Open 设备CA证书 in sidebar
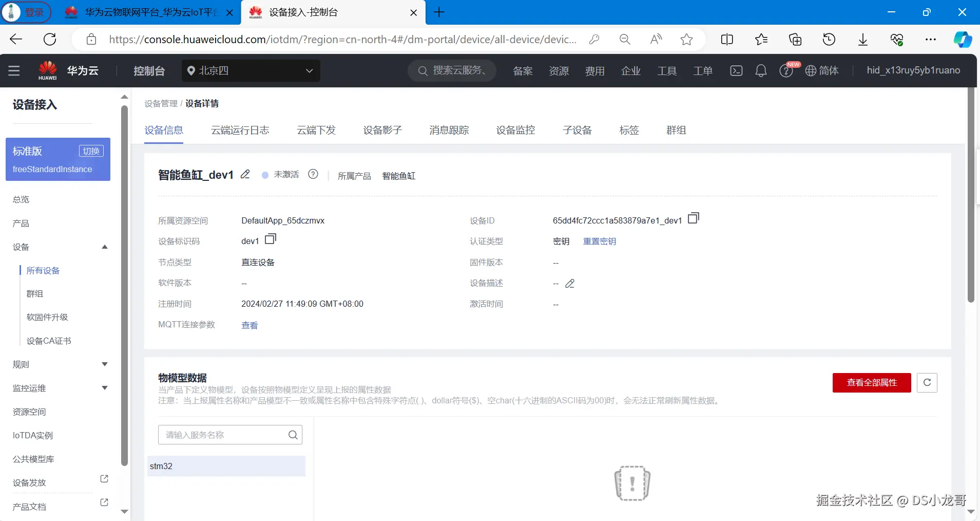This screenshot has height=521, width=980. pos(49,341)
